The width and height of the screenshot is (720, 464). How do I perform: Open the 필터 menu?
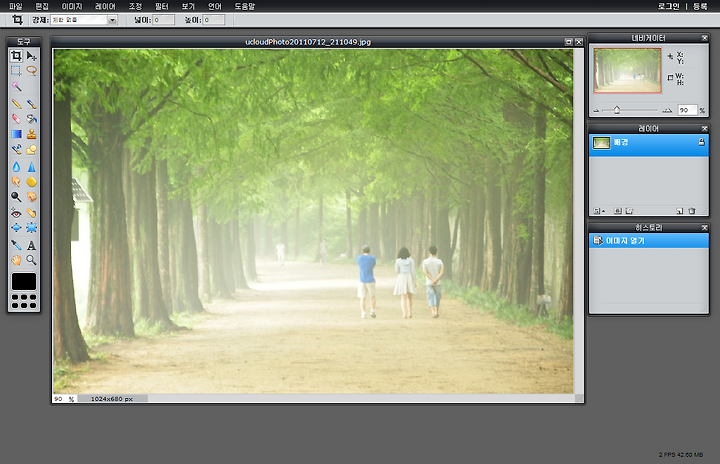pyautogui.click(x=161, y=6)
